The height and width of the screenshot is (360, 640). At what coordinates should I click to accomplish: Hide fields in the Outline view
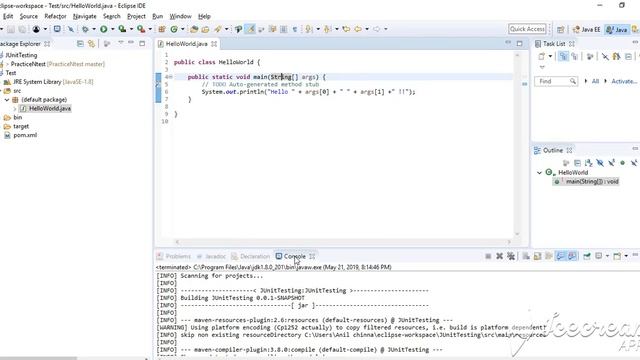point(600,163)
